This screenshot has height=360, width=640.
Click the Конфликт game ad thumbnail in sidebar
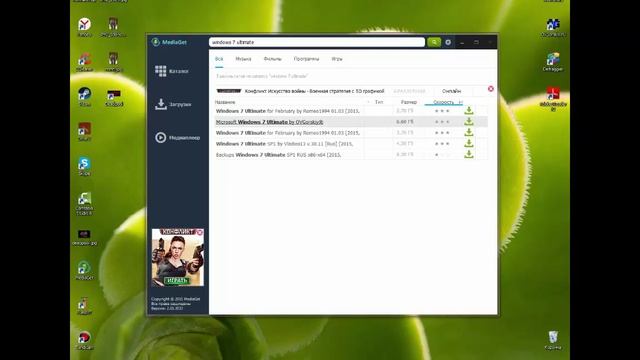(178, 257)
